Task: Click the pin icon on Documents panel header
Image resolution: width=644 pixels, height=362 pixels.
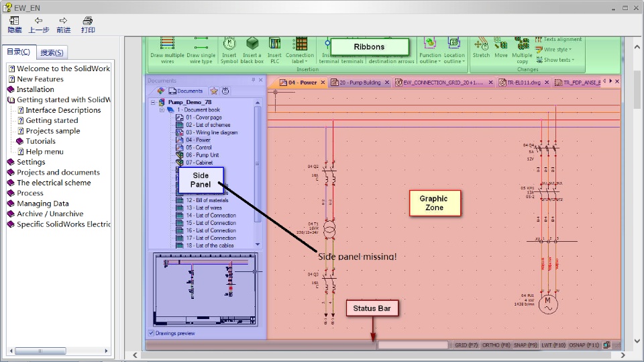Action: tap(254, 80)
